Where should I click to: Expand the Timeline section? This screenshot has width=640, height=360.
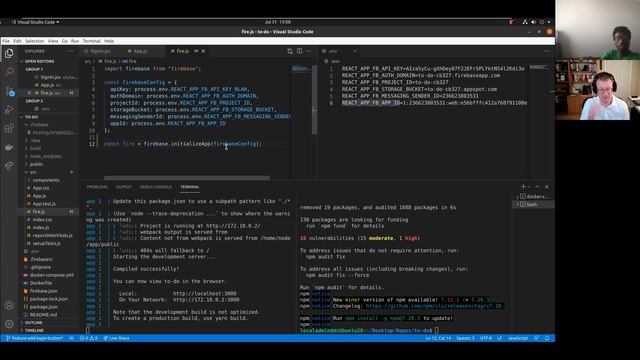[34, 330]
